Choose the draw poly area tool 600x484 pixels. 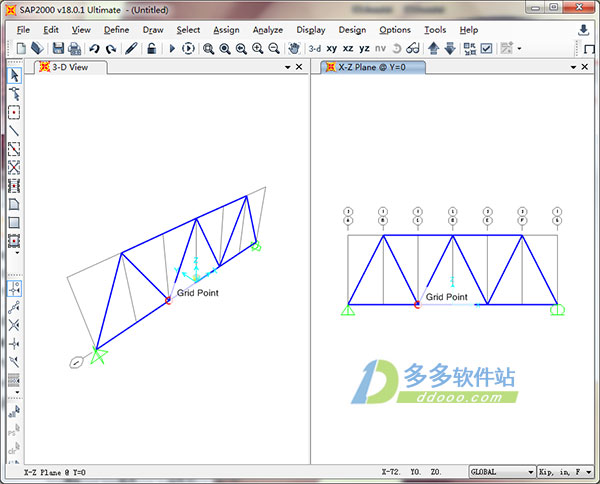[x=14, y=204]
